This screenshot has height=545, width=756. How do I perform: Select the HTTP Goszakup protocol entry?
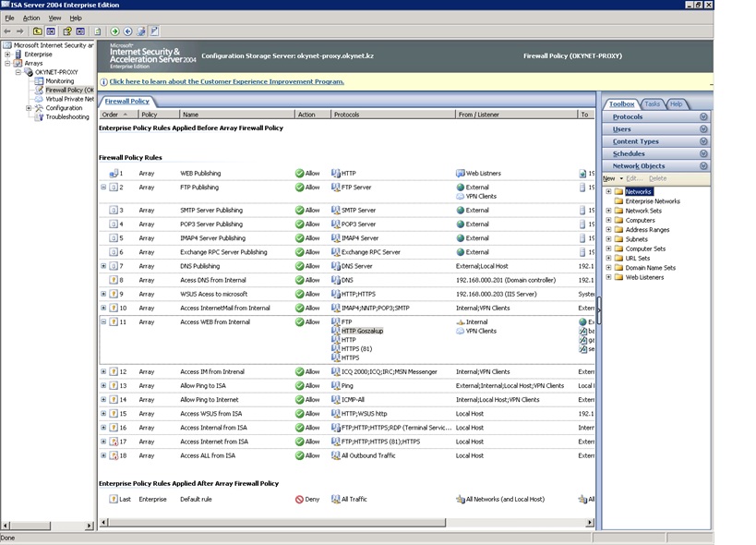tap(361, 331)
